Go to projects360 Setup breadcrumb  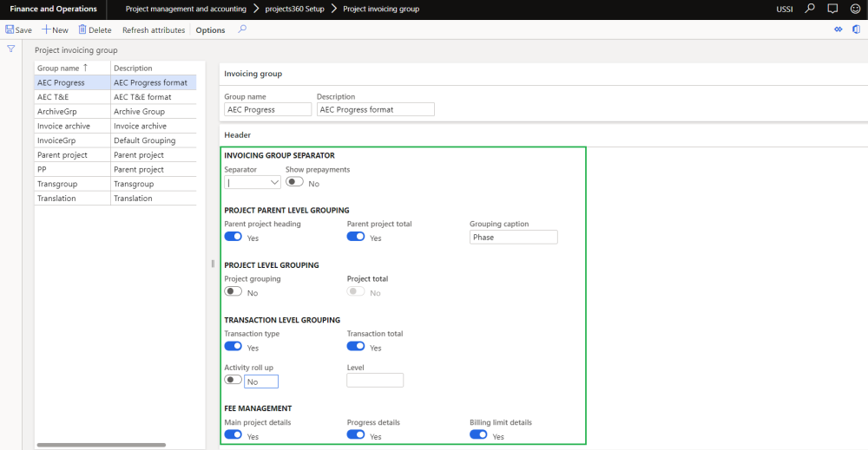(294, 9)
